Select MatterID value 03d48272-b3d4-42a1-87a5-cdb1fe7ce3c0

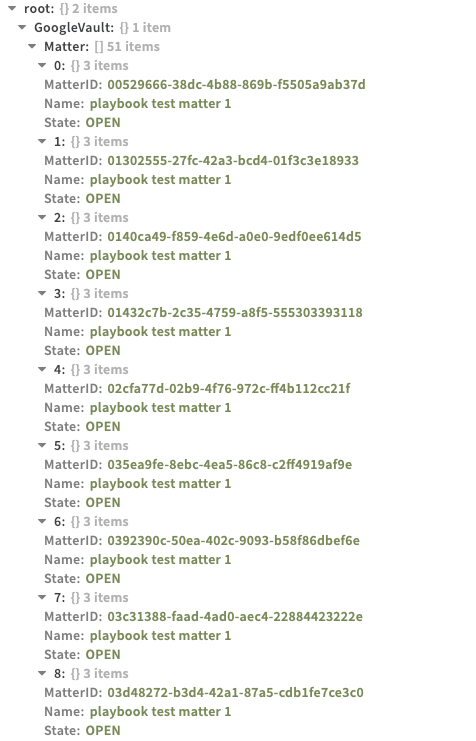235,693
